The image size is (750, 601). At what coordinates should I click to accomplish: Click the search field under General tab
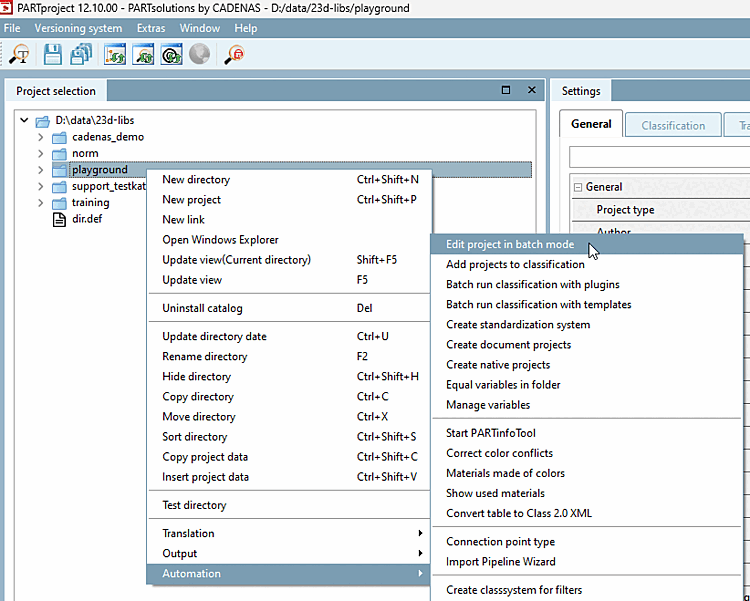(660, 157)
